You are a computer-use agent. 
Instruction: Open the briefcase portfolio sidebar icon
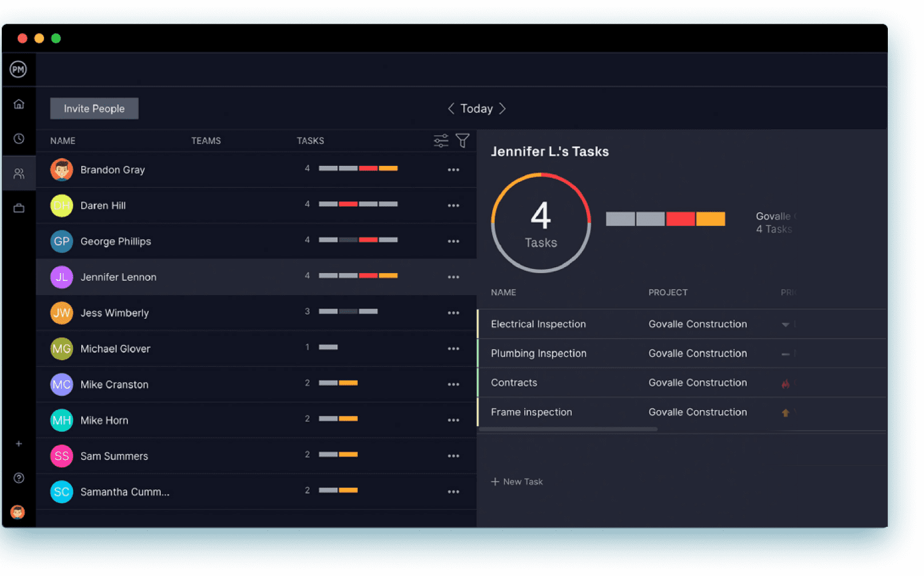tap(19, 208)
